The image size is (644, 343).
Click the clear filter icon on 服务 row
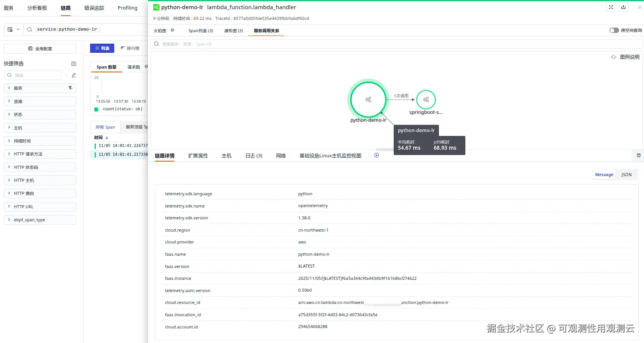(70, 88)
